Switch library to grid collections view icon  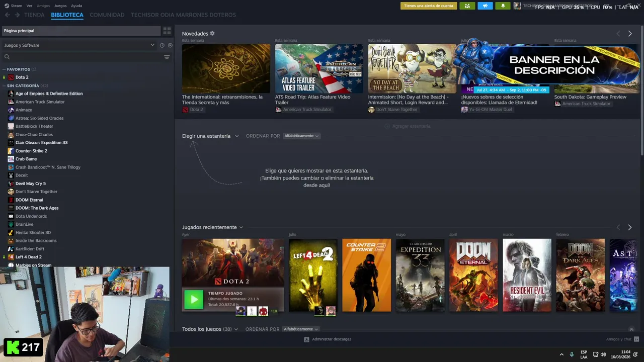point(167,31)
